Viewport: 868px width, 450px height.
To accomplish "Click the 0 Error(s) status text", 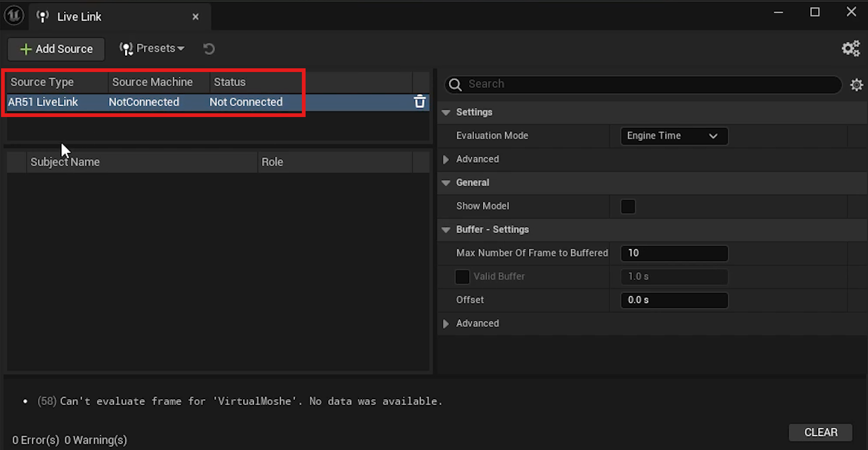I will (x=35, y=440).
